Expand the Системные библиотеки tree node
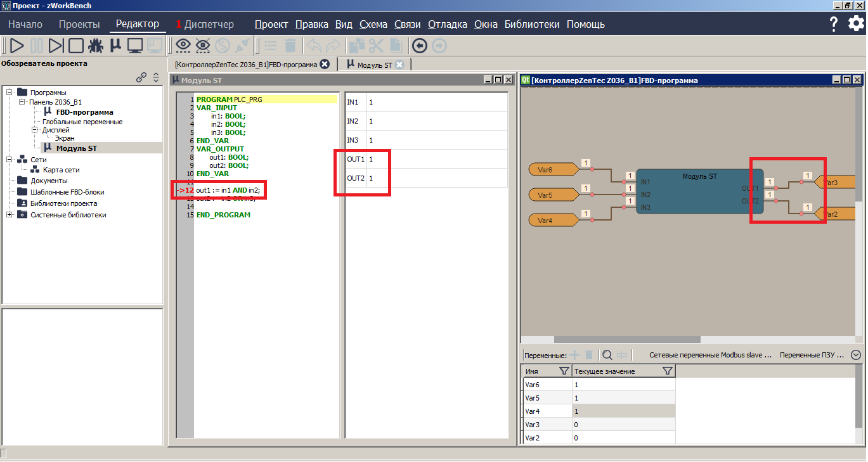The width and height of the screenshot is (868, 462). [x=10, y=215]
